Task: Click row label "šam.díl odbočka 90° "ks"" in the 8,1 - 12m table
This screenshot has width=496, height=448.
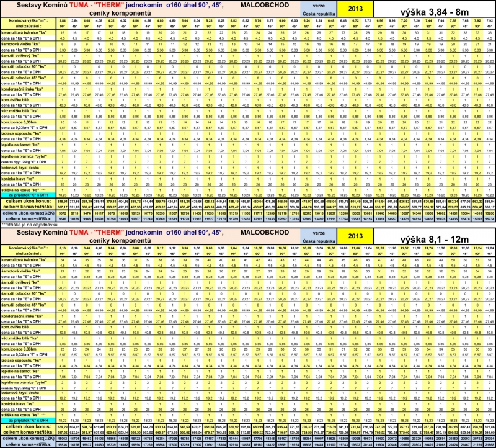Action: 24,293
